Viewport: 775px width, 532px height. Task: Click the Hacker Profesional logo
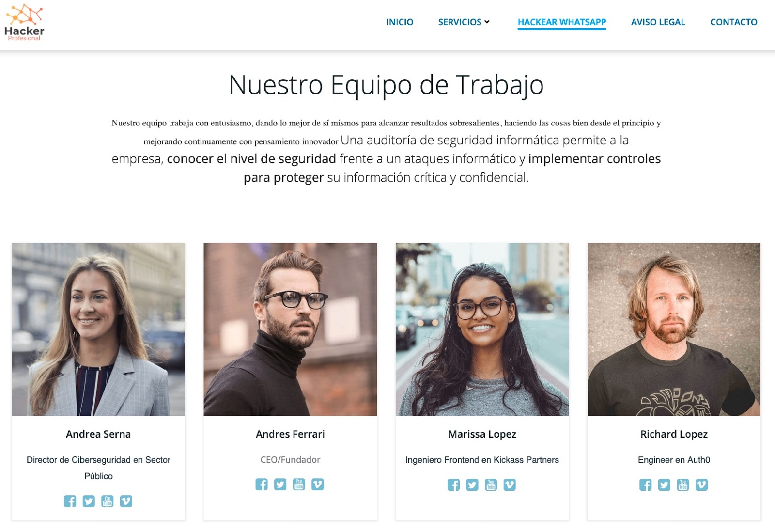tap(24, 22)
